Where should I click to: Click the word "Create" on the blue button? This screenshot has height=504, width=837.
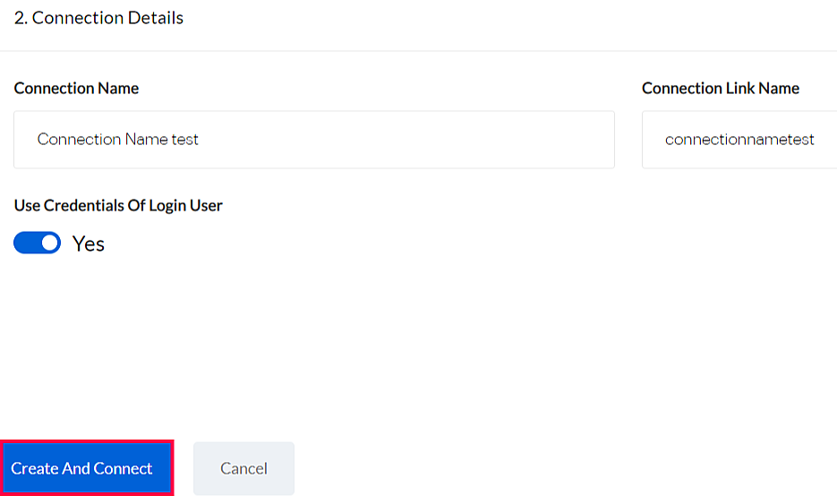tap(34, 468)
